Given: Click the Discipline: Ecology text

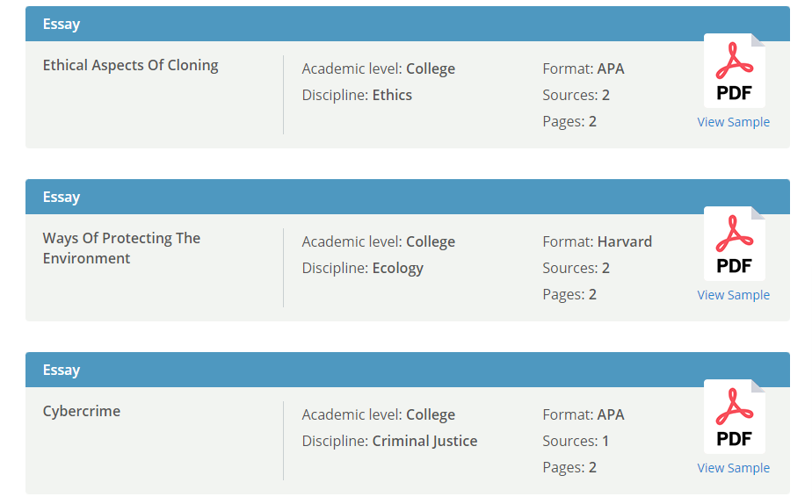Looking at the screenshot, I should (362, 268).
